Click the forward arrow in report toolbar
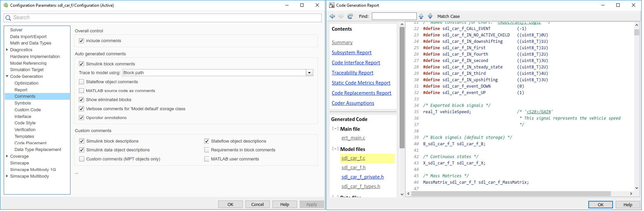644x211 pixels. 341,16
